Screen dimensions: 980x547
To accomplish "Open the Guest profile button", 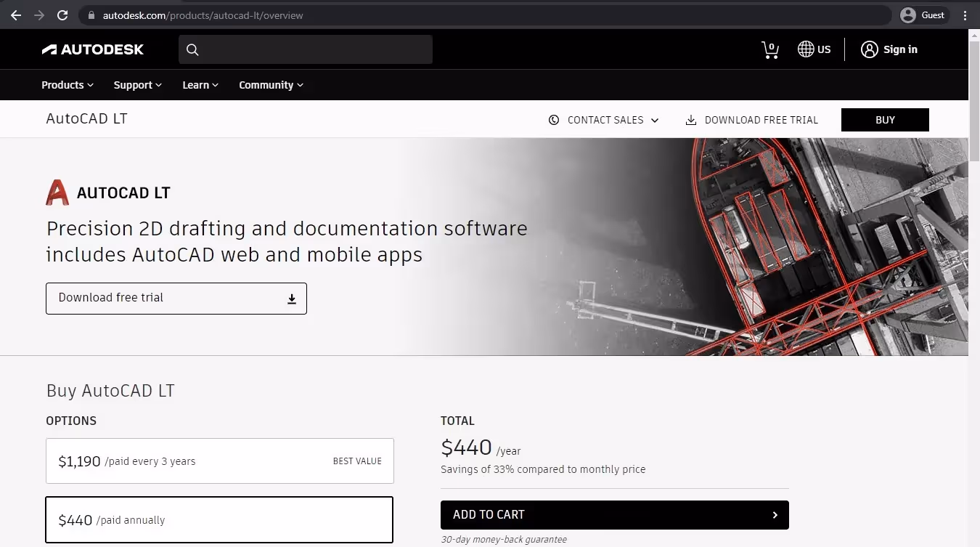I will click(923, 15).
